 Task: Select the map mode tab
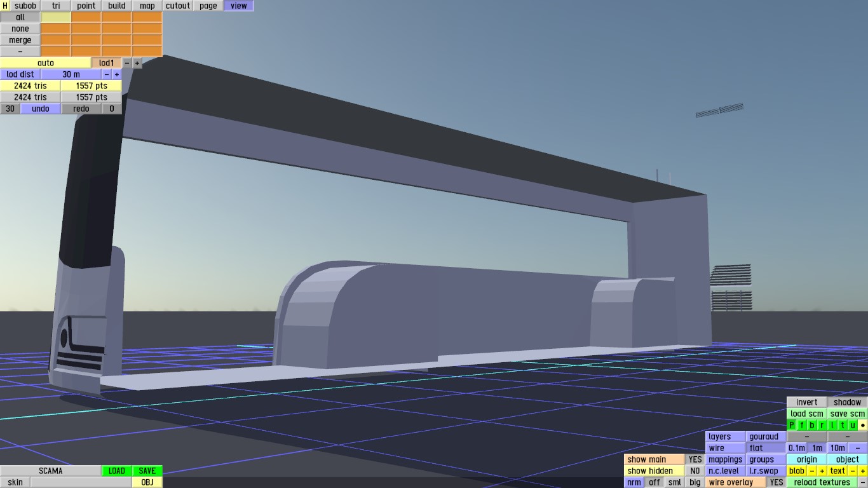pos(147,6)
